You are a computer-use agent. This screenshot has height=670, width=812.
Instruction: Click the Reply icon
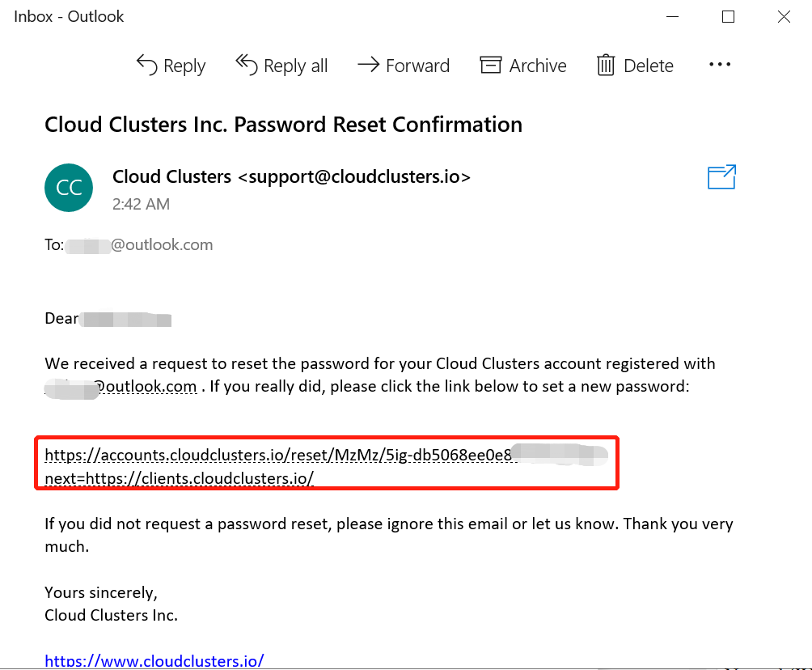coord(146,65)
